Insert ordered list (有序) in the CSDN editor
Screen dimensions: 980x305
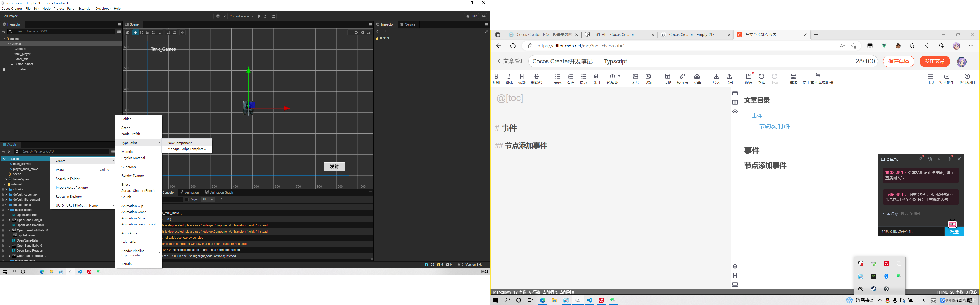pos(571,79)
